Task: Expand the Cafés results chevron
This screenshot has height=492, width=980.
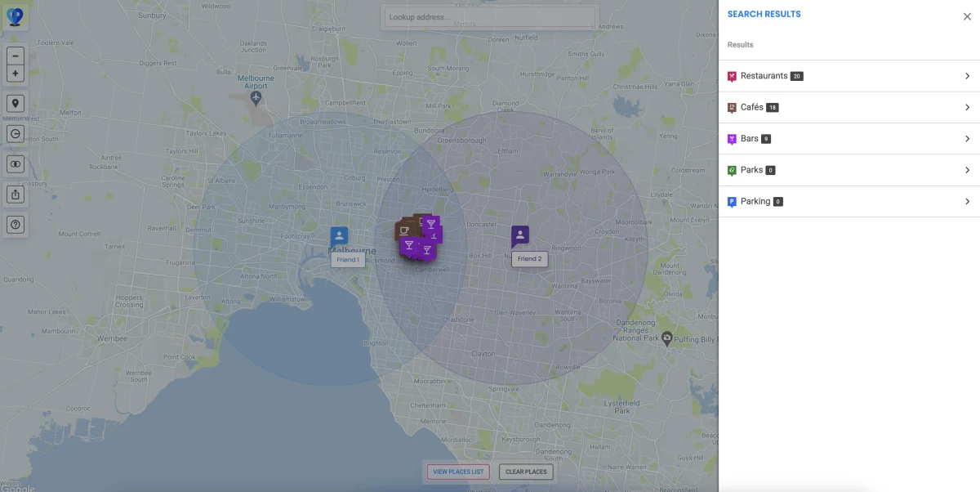Action: 967,107
